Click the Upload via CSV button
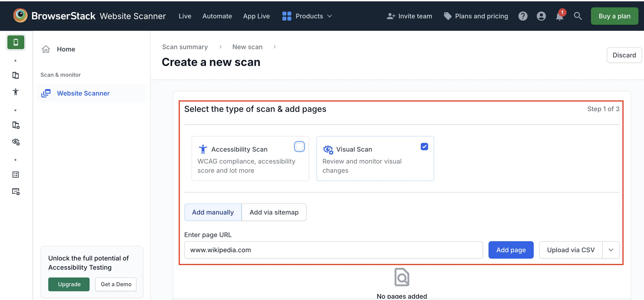644x300 pixels. coord(571,250)
